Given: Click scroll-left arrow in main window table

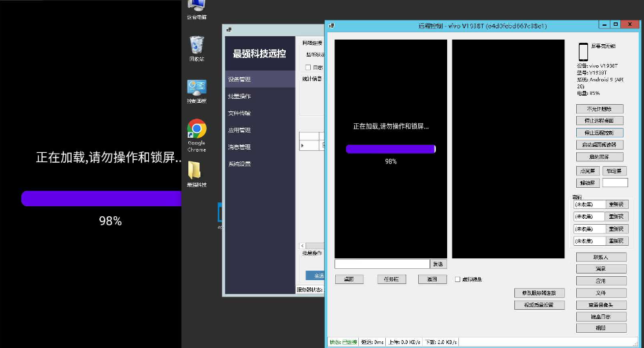Looking at the screenshot, I should (x=302, y=246).
